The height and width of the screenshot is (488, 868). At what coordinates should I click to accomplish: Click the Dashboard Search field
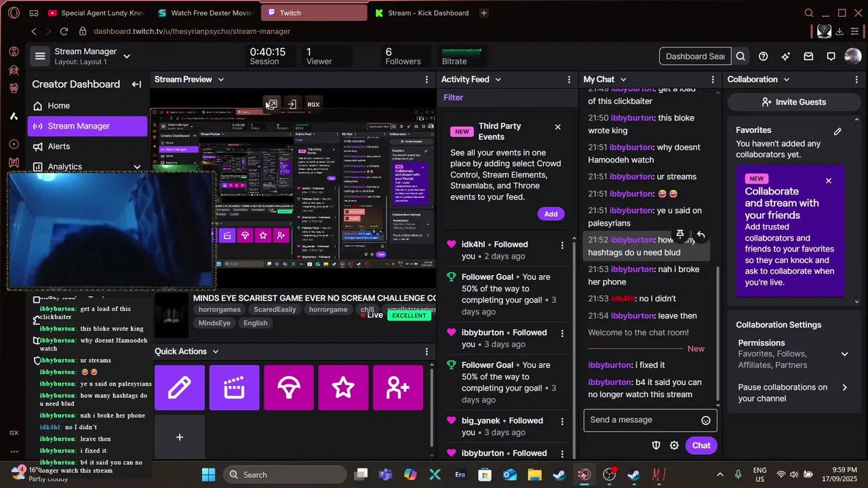pos(695,56)
